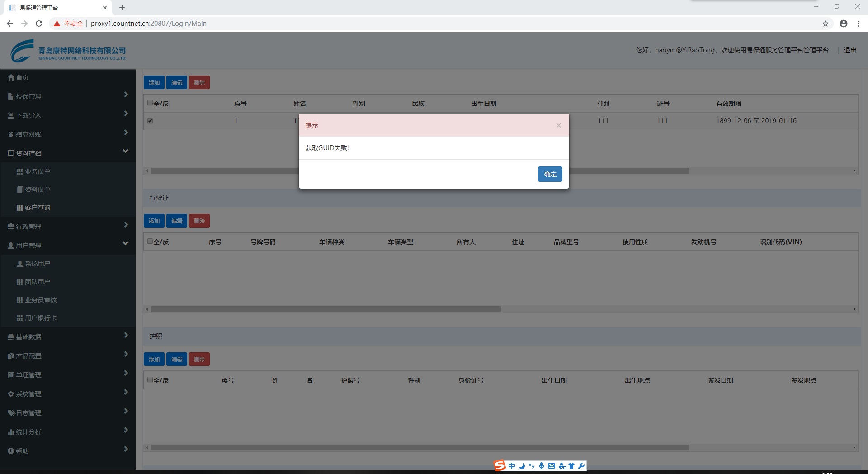868x474 pixels.
Task: Click 编辑 under the 行驶证 section
Action: (177, 221)
